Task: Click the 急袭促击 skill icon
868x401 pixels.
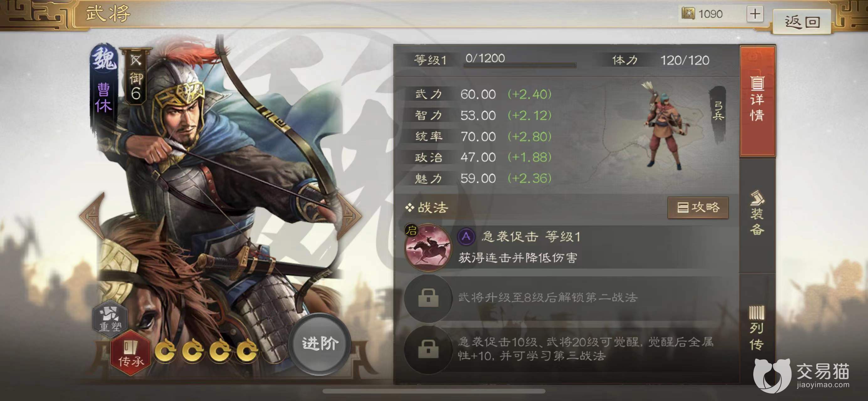Action: pos(428,248)
